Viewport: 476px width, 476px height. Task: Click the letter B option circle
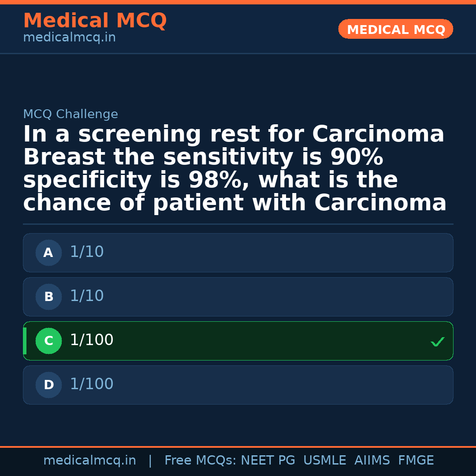click(x=48, y=297)
